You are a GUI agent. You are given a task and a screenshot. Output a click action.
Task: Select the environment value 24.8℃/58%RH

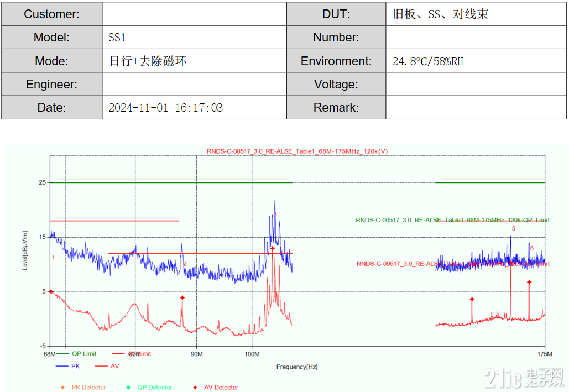point(427,61)
